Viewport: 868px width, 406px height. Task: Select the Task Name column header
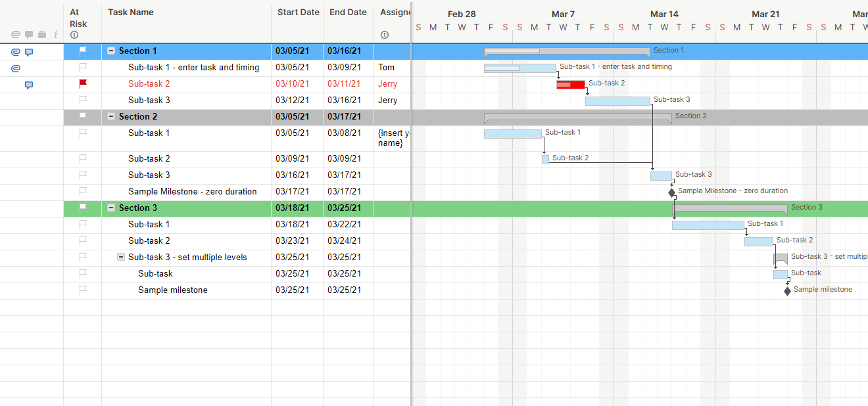click(x=131, y=12)
